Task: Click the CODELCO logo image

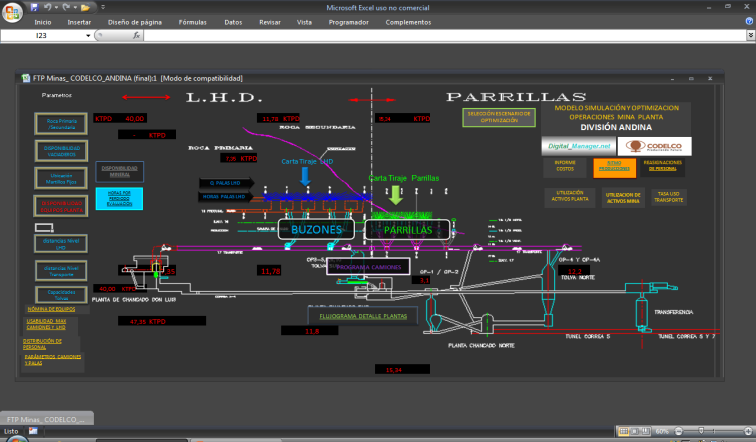Action: 654,146
